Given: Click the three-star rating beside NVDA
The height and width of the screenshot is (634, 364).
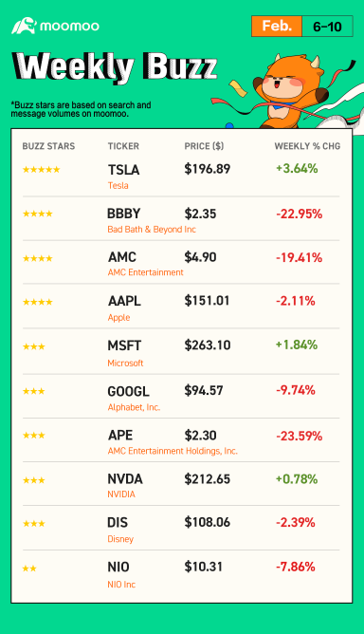Looking at the screenshot, I should coord(34,480).
